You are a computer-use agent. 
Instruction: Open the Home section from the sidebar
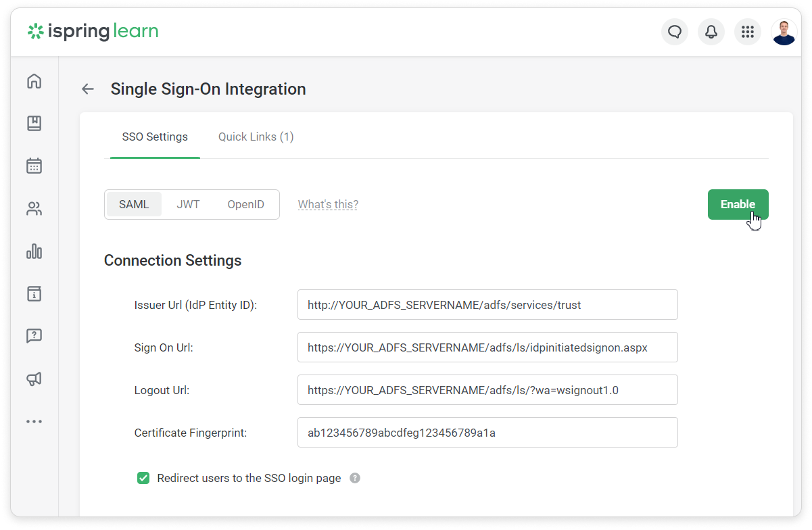coord(34,80)
